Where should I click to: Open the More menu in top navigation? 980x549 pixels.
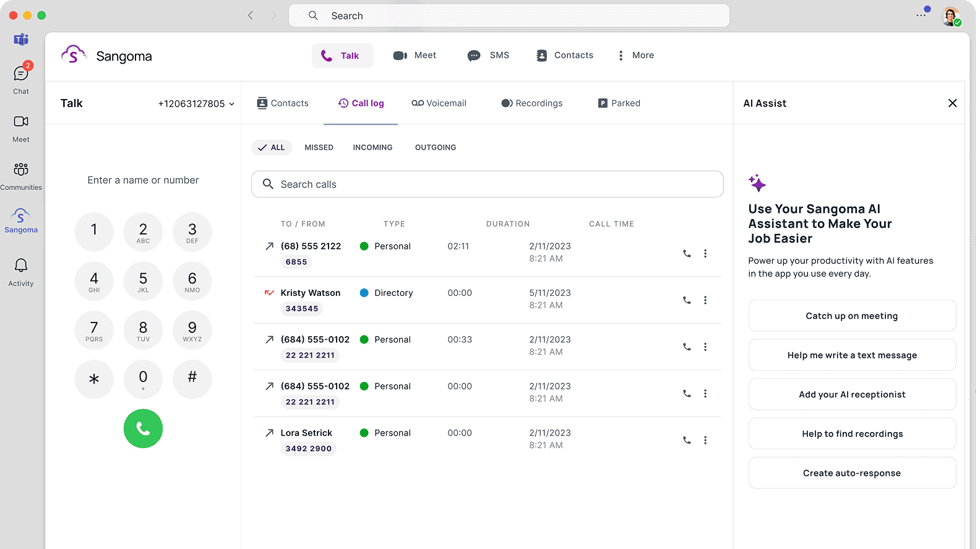tap(635, 56)
